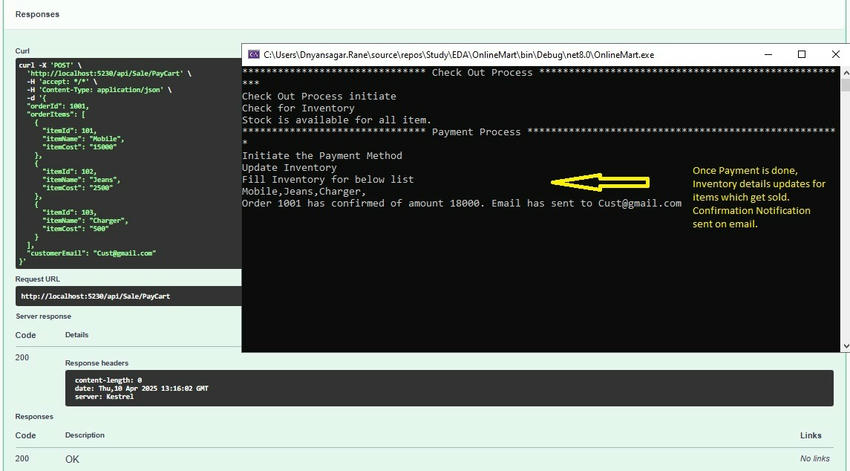Click the 'date: Thu,10 Apr 2025' header line
This screenshot has width=850, height=471.
coord(141,389)
